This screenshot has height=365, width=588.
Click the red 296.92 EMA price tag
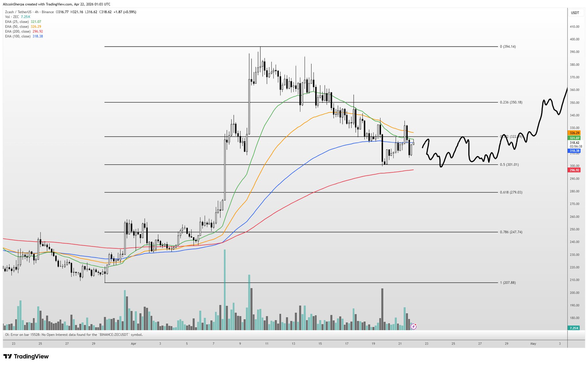tap(574, 170)
